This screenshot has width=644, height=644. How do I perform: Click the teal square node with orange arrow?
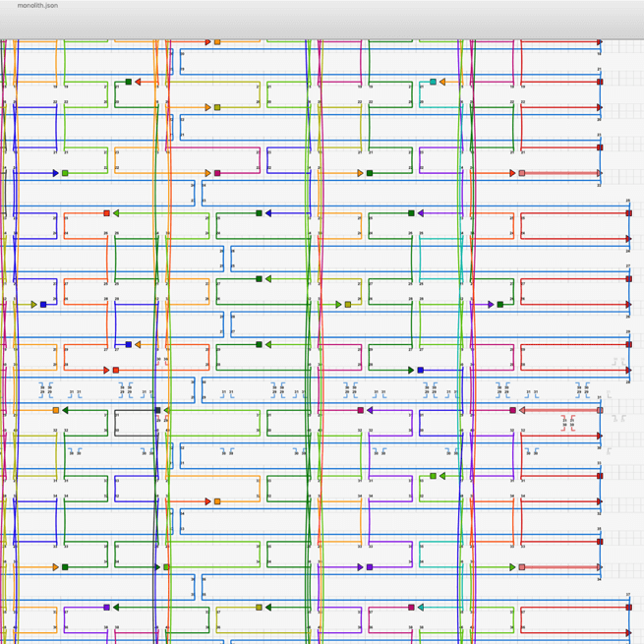click(x=433, y=82)
